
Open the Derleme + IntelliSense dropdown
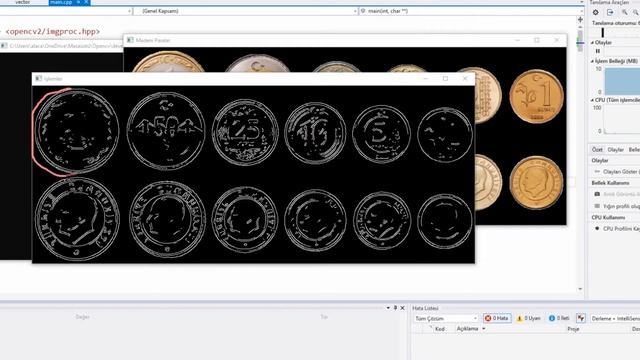[x=615, y=318]
